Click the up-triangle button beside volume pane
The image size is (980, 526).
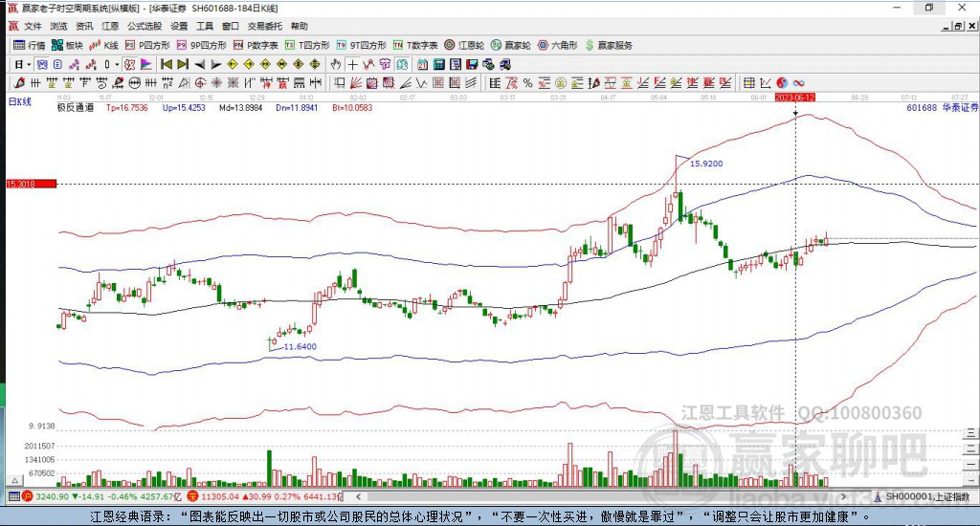14,480
